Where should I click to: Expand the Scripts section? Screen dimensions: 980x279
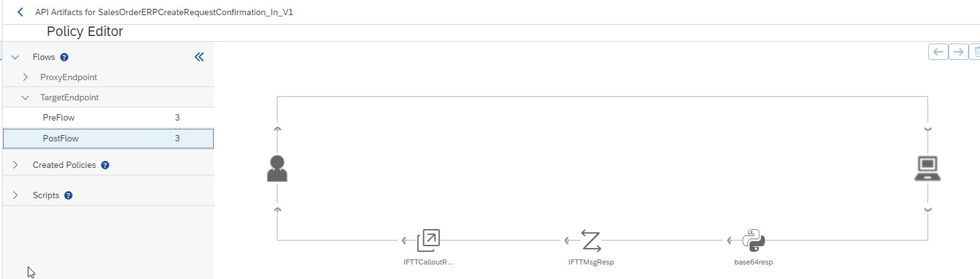click(15, 196)
